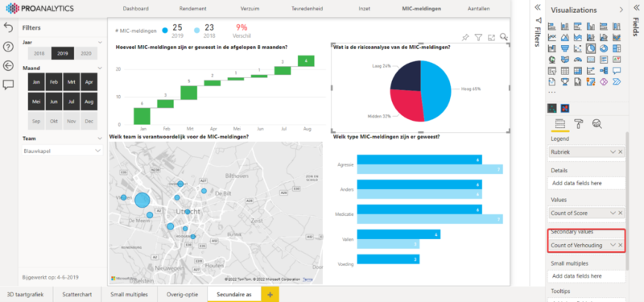This screenshot has width=644, height=302.
Task: Click the help question mark icon
Action: 8,47
